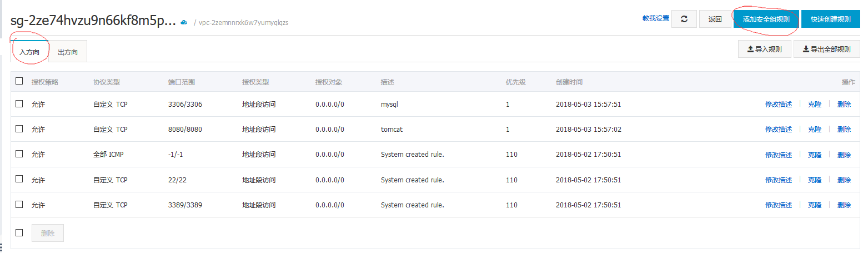
Task: Click the 全部 ICMP protocol cell
Action: point(108,155)
